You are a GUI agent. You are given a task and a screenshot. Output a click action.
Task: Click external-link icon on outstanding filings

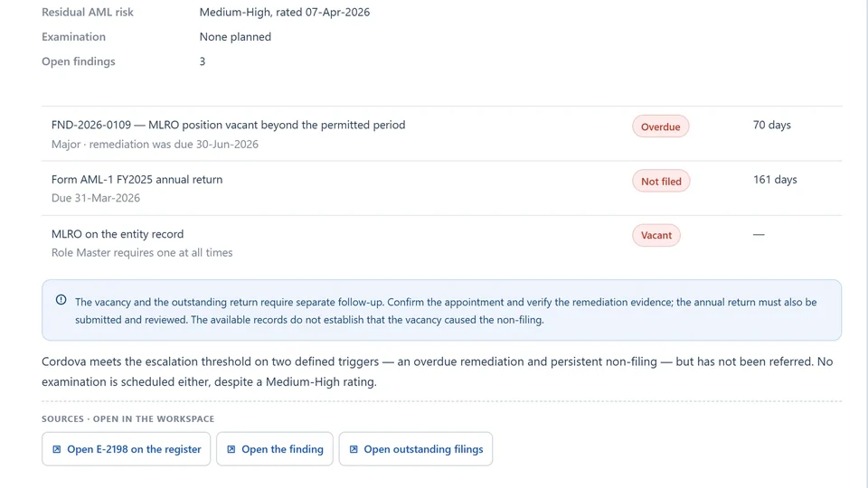tap(354, 449)
